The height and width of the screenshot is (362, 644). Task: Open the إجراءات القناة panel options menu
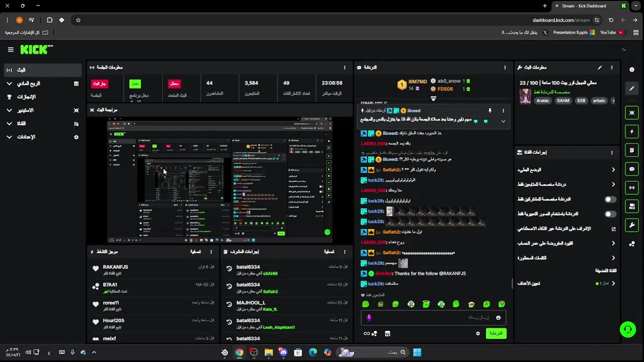click(x=612, y=152)
